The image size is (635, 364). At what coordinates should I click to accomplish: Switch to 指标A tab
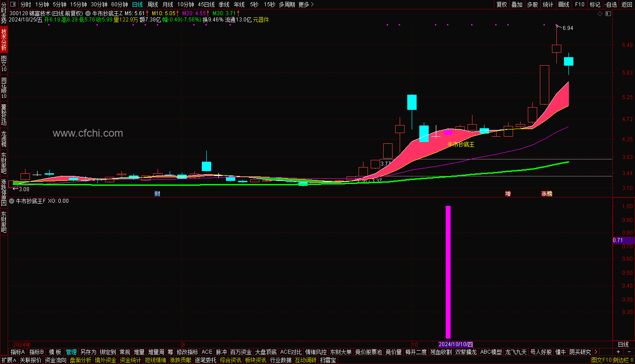coord(18,352)
